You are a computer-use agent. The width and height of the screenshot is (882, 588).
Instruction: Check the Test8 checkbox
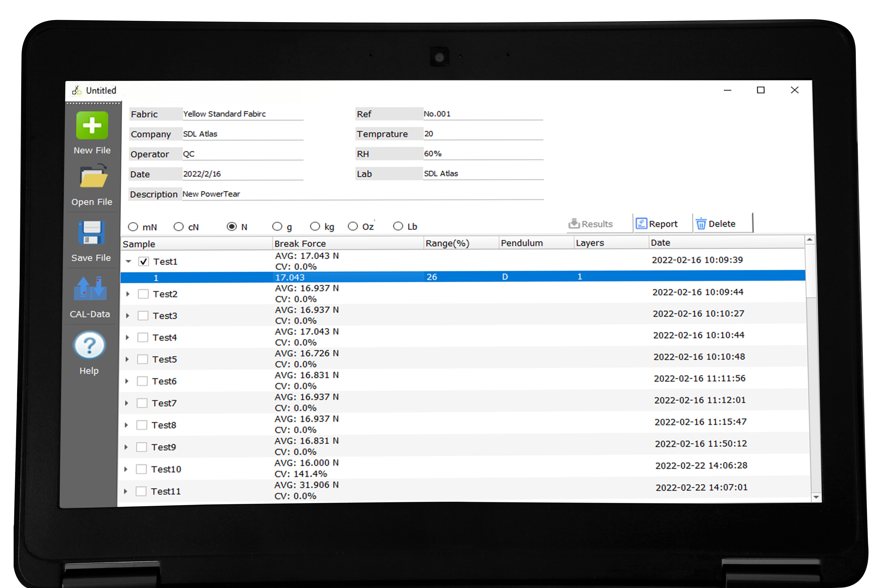[142, 425]
